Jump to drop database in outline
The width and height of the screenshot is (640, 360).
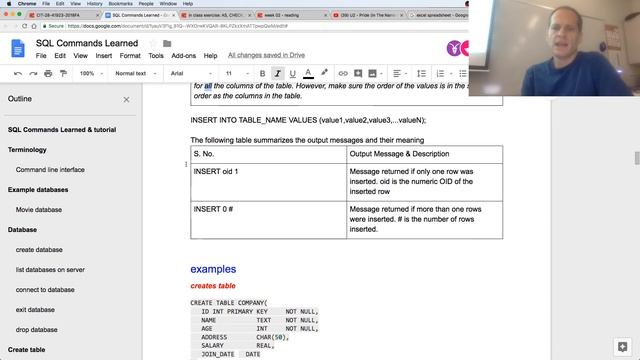point(36,330)
